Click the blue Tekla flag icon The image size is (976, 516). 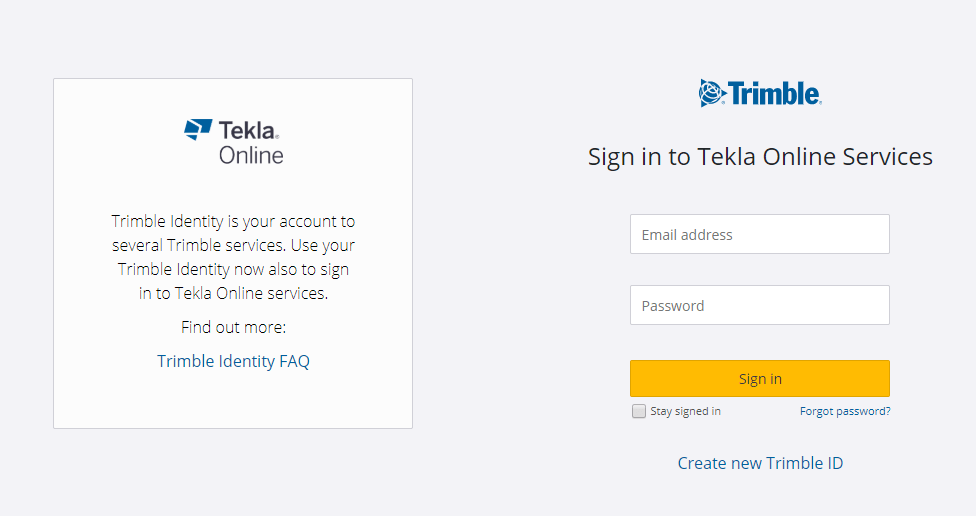198,129
